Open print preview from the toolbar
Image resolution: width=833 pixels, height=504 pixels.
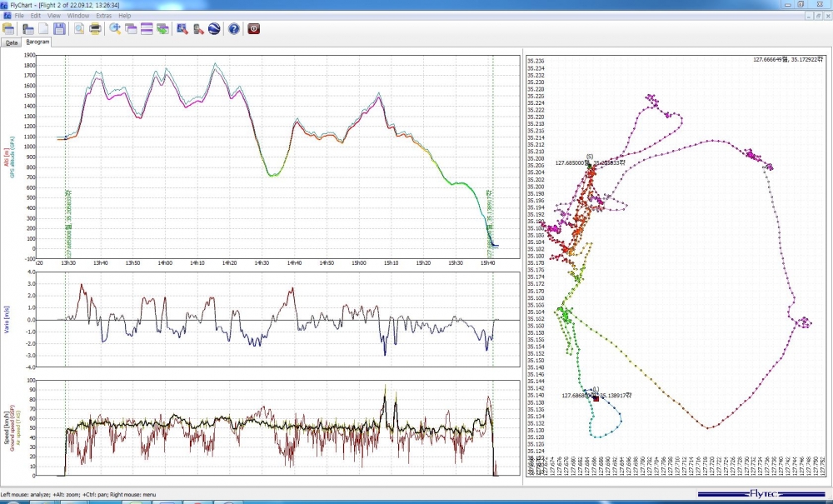(79, 28)
